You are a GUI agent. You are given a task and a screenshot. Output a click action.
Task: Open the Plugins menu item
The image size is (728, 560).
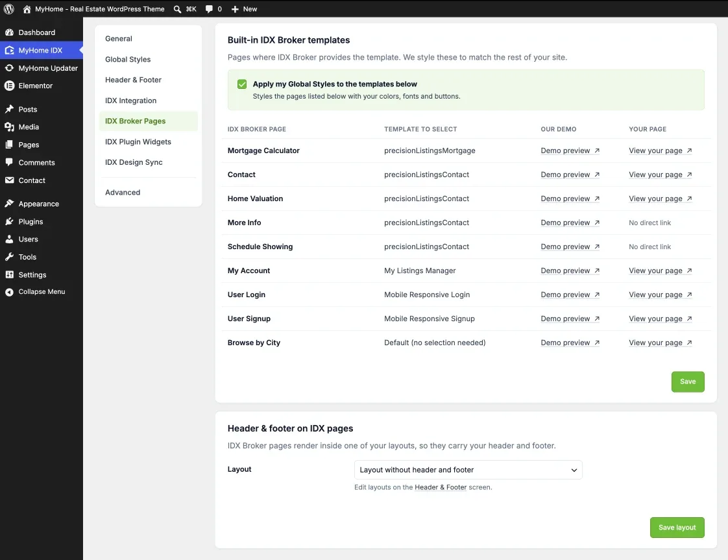coord(42,221)
